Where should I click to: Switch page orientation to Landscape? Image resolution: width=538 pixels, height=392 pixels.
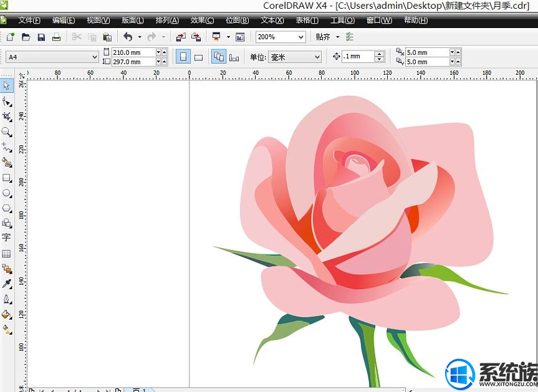click(x=198, y=57)
